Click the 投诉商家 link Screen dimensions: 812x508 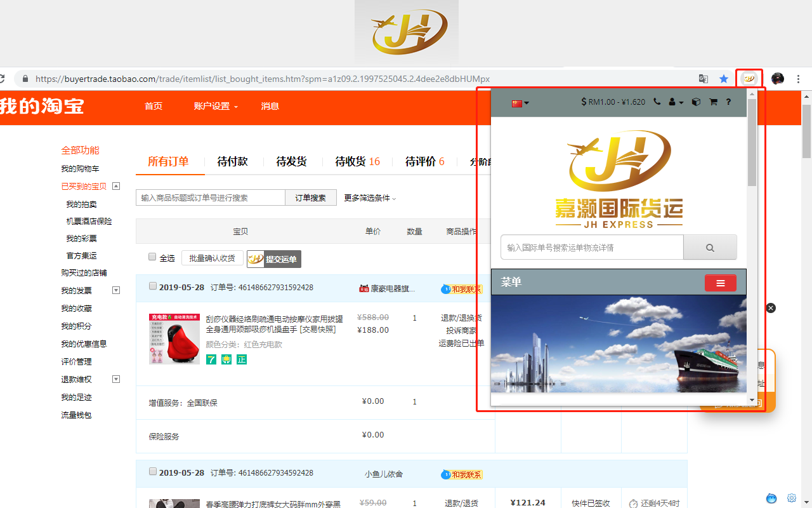[x=461, y=330]
